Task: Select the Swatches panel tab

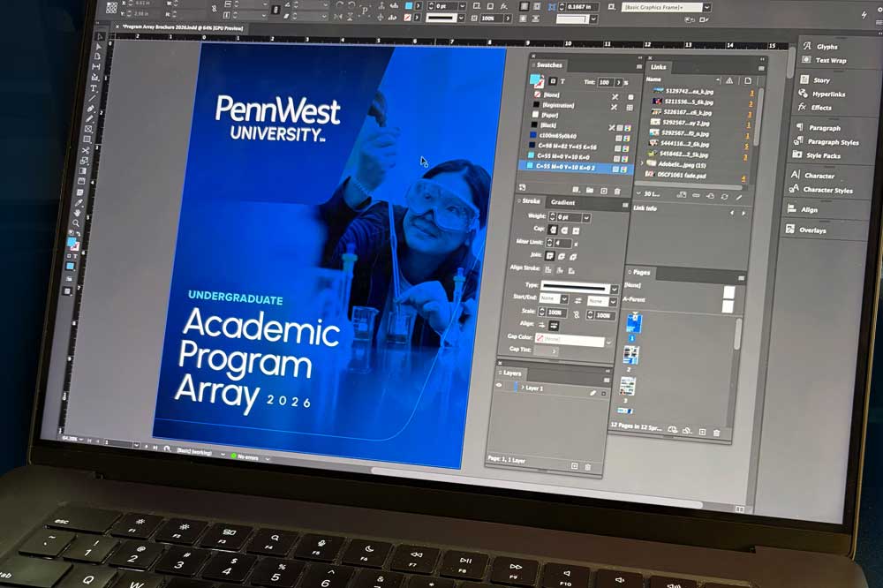Action: click(549, 65)
